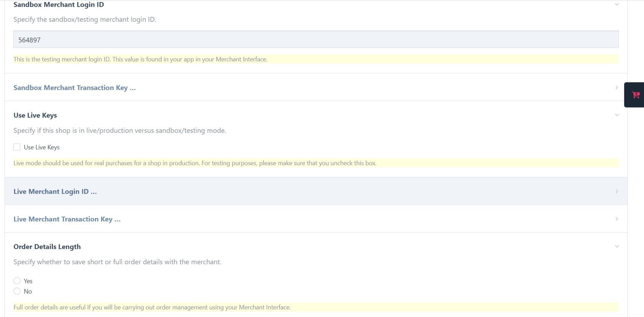Open the Live Merchant Transaction Key heading
This screenshot has height=317, width=644.
point(67,219)
